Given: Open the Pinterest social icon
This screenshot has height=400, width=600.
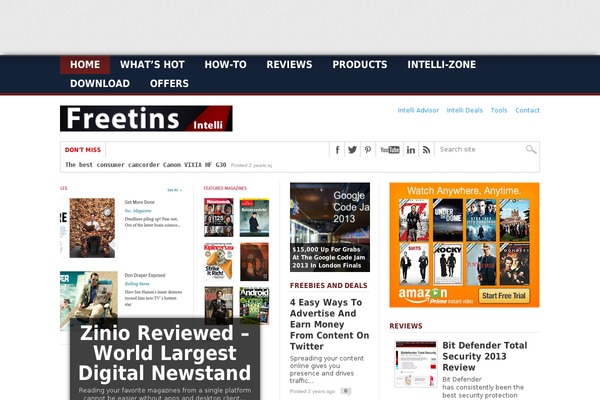Looking at the screenshot, I should (368, 150).
